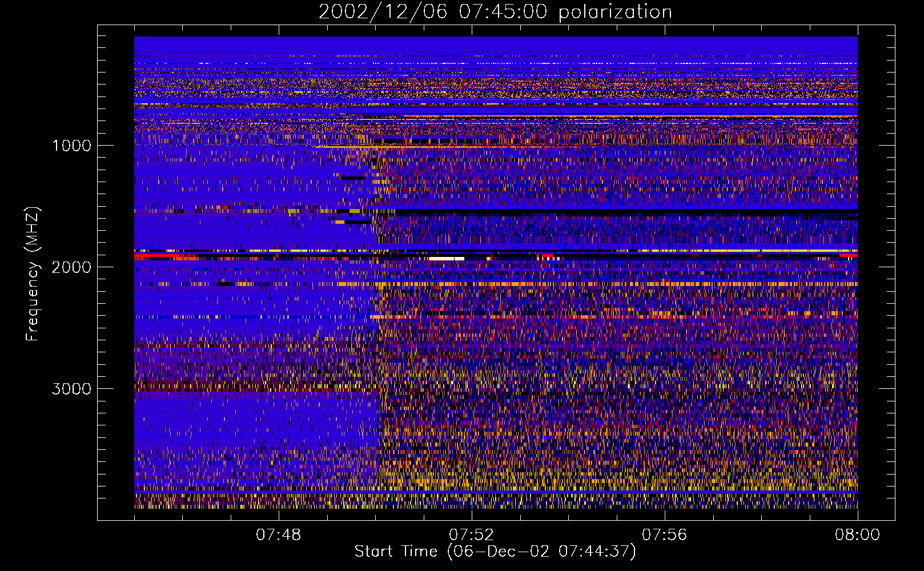Click the 'Start Time (06-Dec-02 07:44:37)' label
This screenshot has width=924, height=571.
coord(495,552)
